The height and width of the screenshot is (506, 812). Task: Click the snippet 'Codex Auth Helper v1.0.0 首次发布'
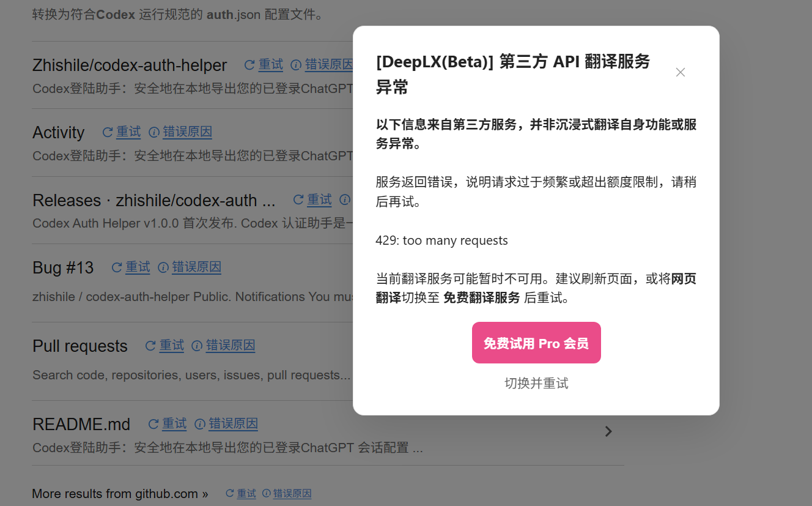click(x=193, y=223)
